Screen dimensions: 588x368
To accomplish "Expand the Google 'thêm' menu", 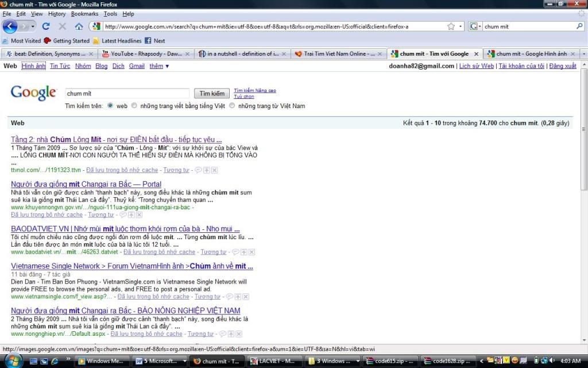I will point(159,66).
